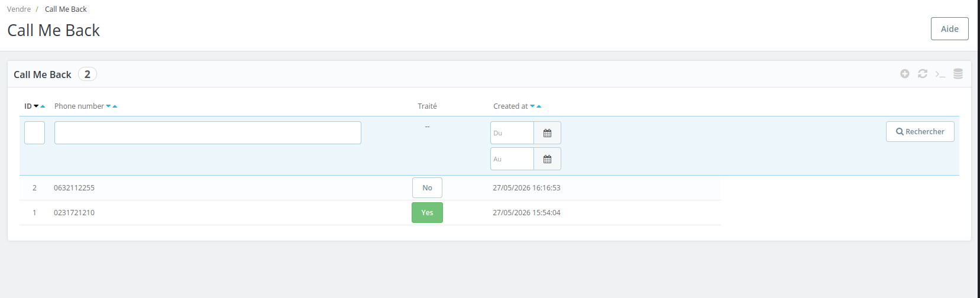Click date 27/05/2026 15:54:04

click(526, 213)
